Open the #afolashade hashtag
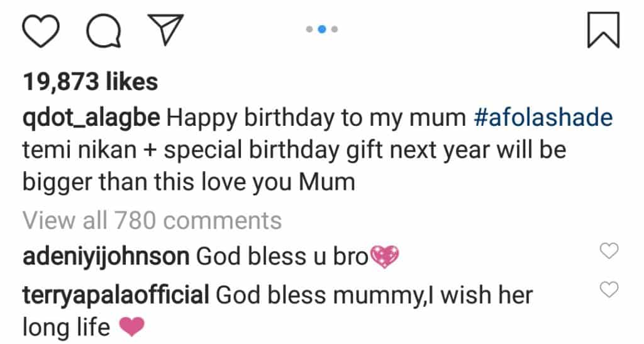The width and height of the screenshot is (644, 344). tap(543, 118)
